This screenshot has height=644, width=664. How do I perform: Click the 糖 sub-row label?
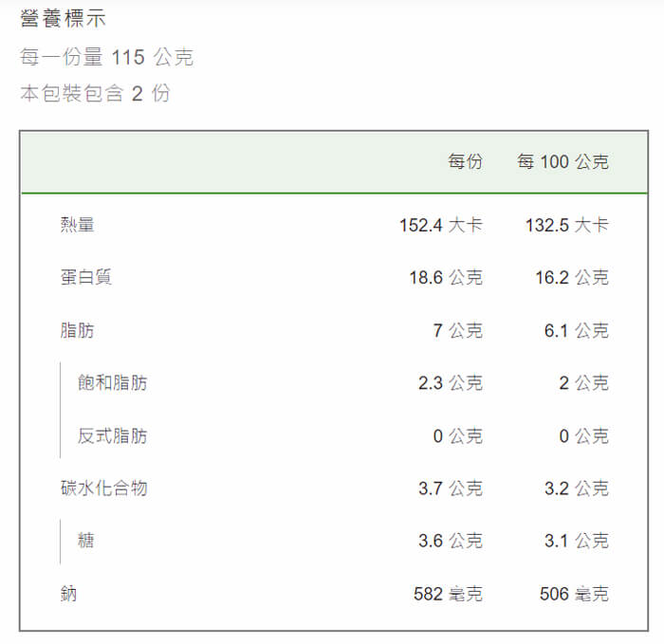pyautogui.click(x=85, y=541)
